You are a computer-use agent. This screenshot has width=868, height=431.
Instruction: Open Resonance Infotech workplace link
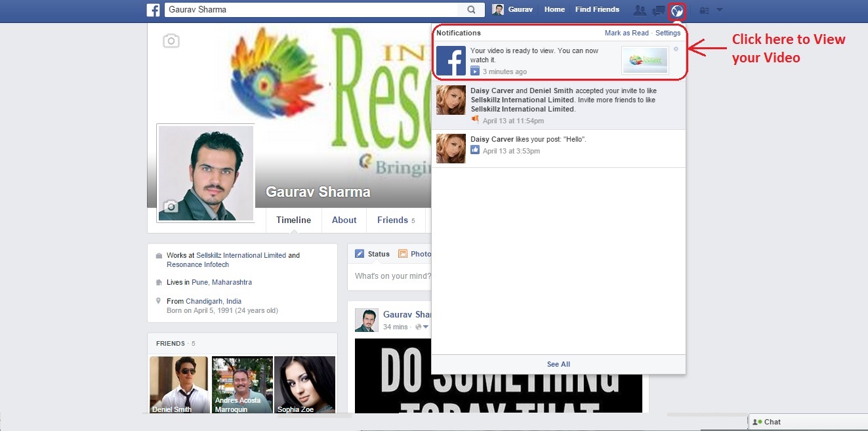pyautogui.click(x=197, y=264)
